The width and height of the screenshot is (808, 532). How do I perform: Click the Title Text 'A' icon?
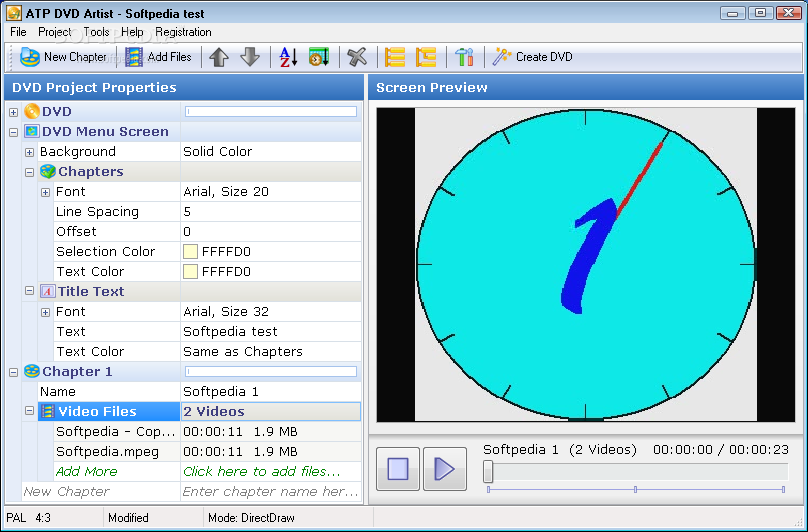click(x=48, y=291)
